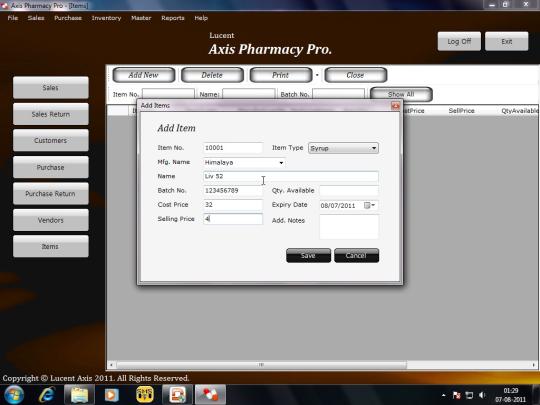
Task: Click the scrollbar right arrow
Action: pyautogui.click(x=534, y=365)
